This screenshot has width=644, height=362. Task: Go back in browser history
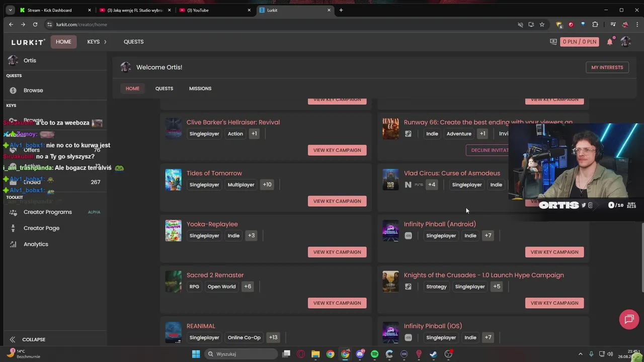pos(11,24)
